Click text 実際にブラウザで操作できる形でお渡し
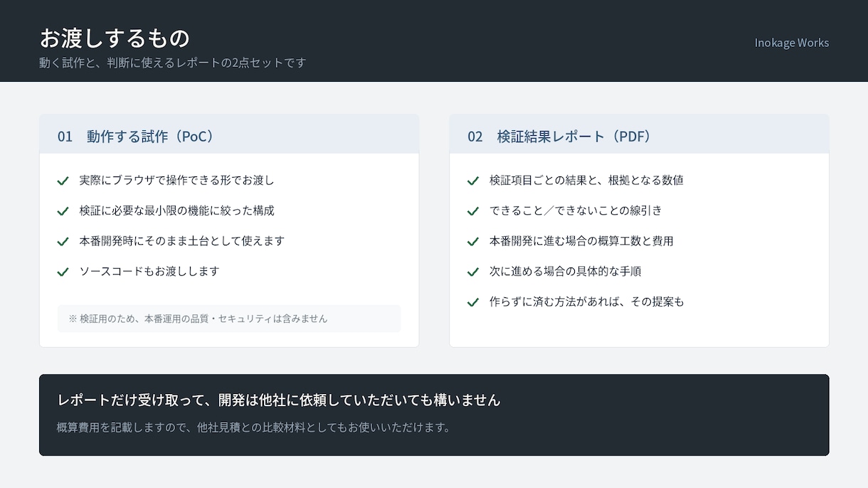 pyautogui.click(x=176, y=181)
